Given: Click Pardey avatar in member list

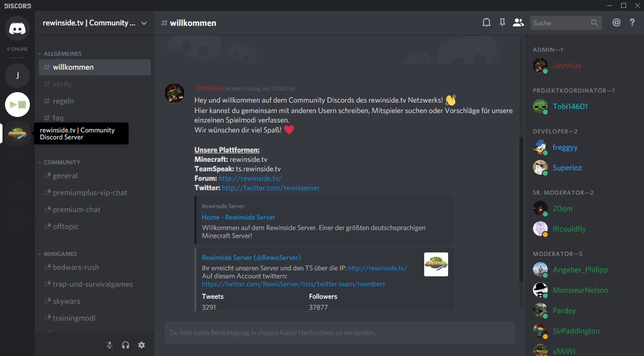Looking at the screenshot, I should [x=540, y=310].
